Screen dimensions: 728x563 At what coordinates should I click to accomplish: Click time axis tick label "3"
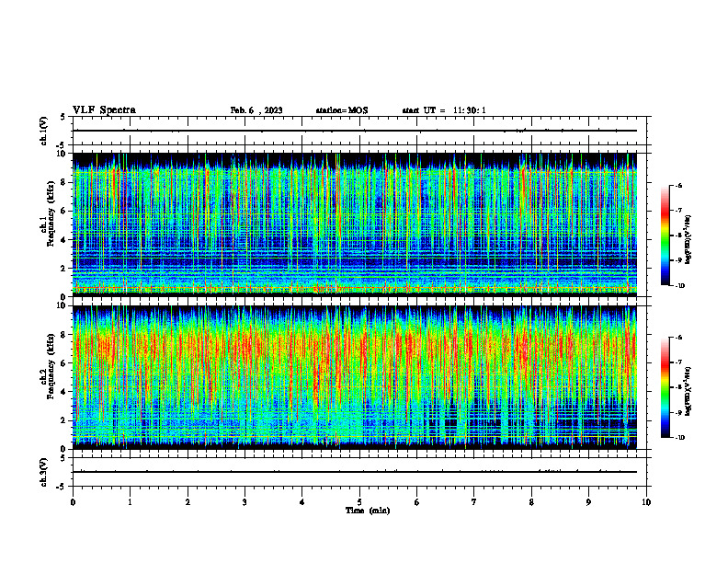coord(245,502)
